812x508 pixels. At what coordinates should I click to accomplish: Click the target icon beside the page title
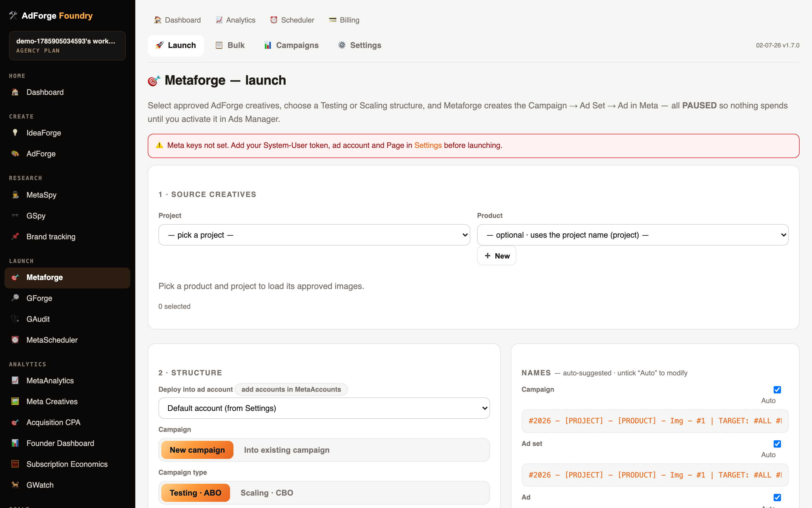pos(154,81)
